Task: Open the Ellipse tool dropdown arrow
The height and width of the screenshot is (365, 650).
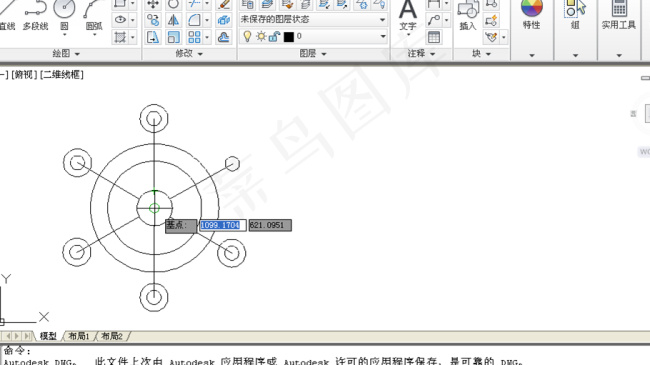Action: 133,20
